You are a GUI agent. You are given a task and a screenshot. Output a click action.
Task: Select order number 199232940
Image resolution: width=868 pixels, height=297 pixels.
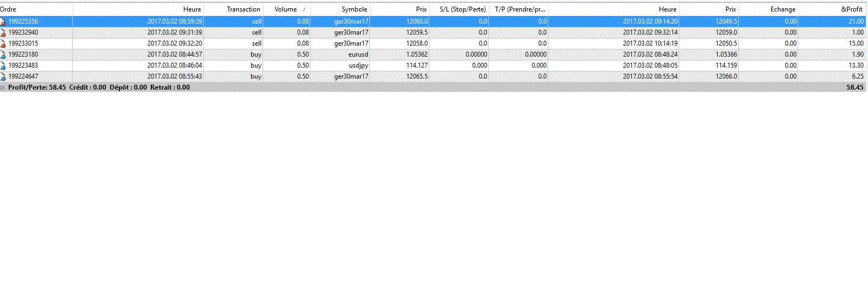click(23, 32)
